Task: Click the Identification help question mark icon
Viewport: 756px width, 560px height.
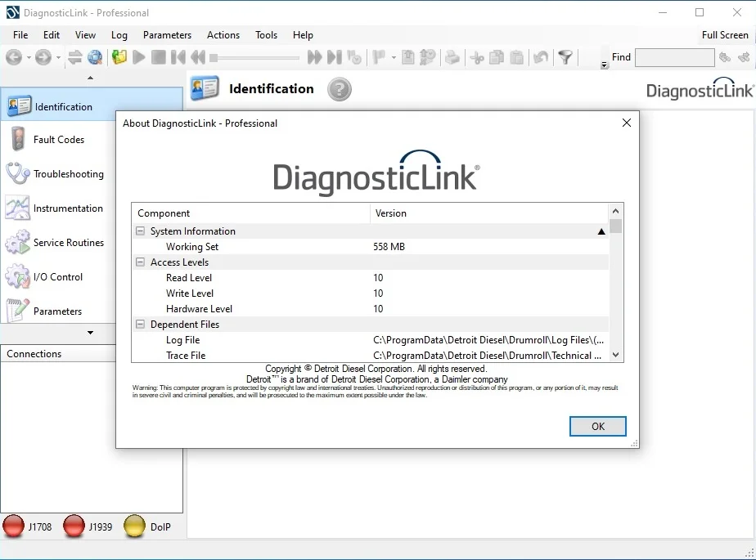Action: point(340,89)
